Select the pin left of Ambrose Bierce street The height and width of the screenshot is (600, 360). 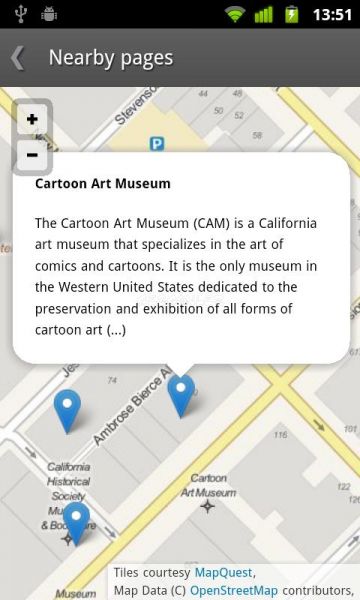point(67,411)
